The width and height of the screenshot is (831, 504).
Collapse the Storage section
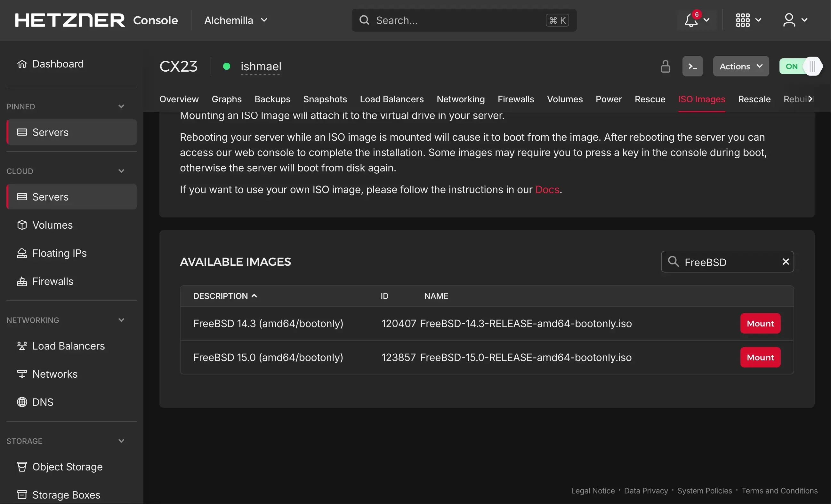(121, 441)
